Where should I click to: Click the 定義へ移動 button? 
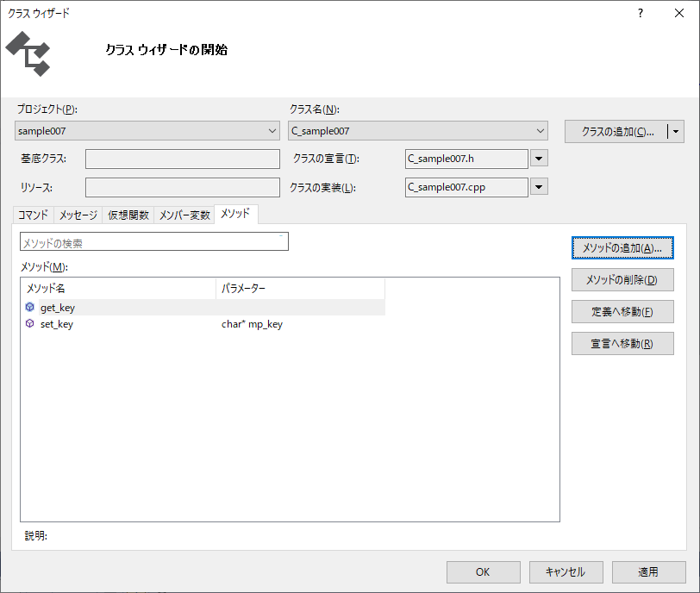tap(622, 312)
